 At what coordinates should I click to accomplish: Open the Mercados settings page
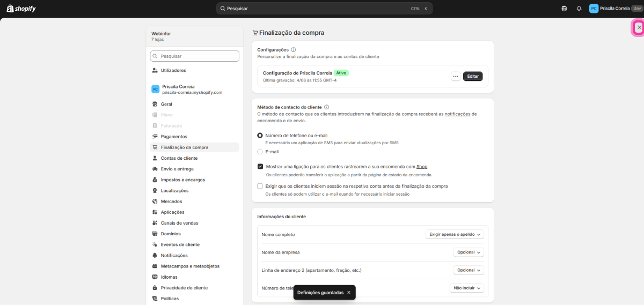[194, 202]
